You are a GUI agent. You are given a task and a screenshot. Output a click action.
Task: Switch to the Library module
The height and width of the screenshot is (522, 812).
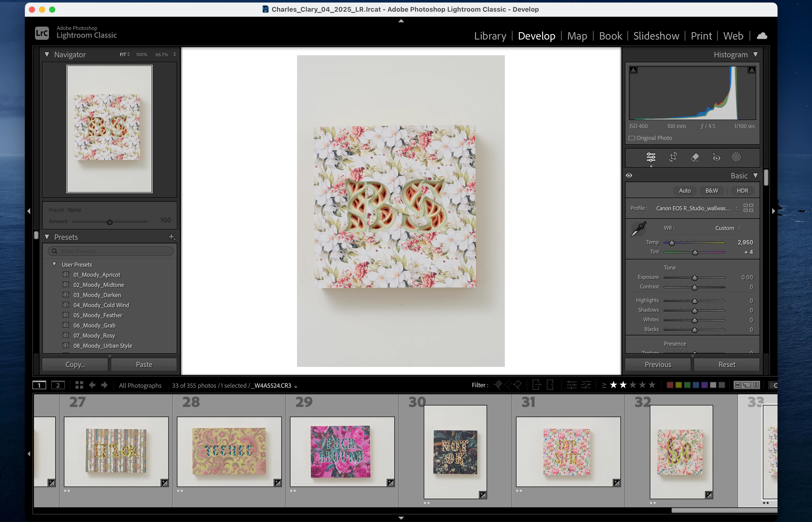[490, 36]
